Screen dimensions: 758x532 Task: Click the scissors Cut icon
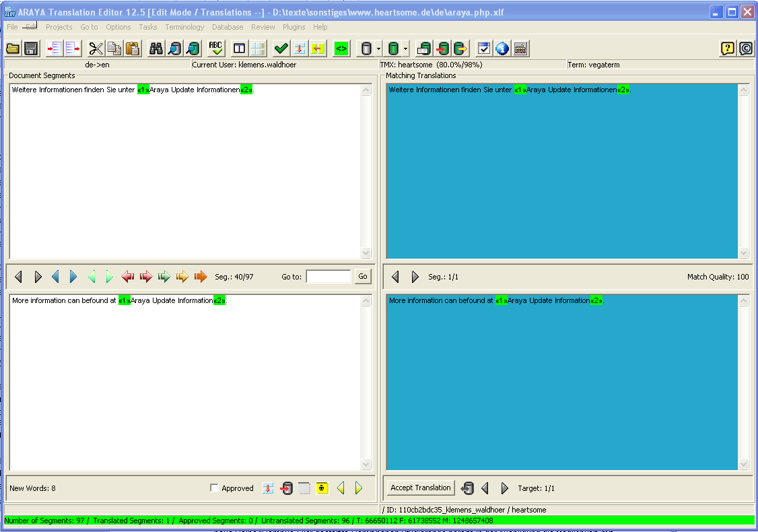pos(96,48)
